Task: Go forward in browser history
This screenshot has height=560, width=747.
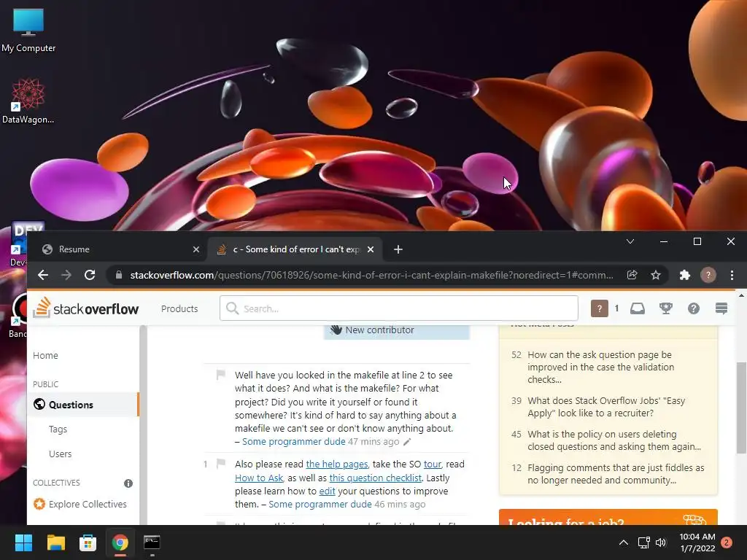Action: pos(66,275)
